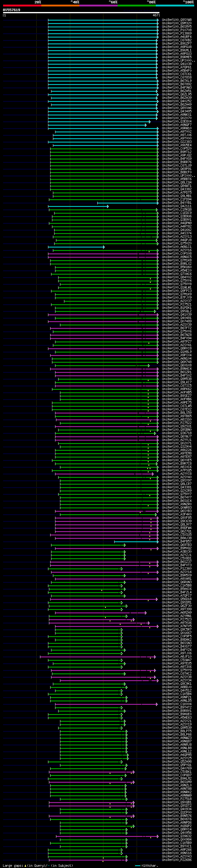Click the white query sequence bar
Viewport: 197px width, 868px height.
point(81,12)
